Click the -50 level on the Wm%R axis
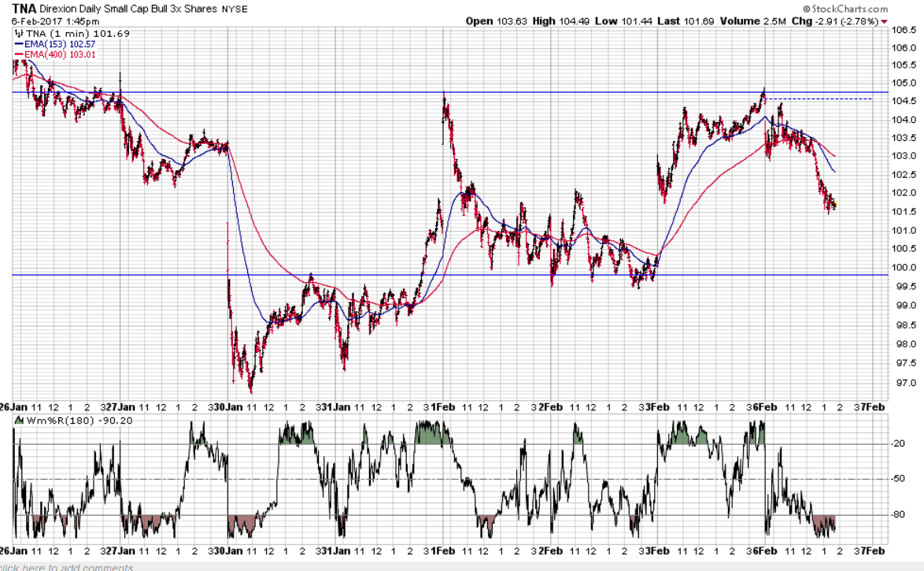The height and width of the screenshot is (571, 924). point(898,478)
